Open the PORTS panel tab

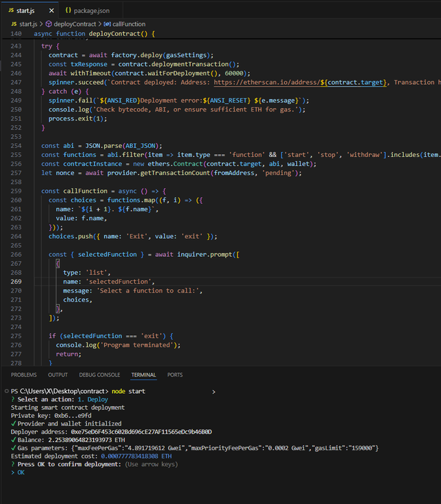(175, 375)
